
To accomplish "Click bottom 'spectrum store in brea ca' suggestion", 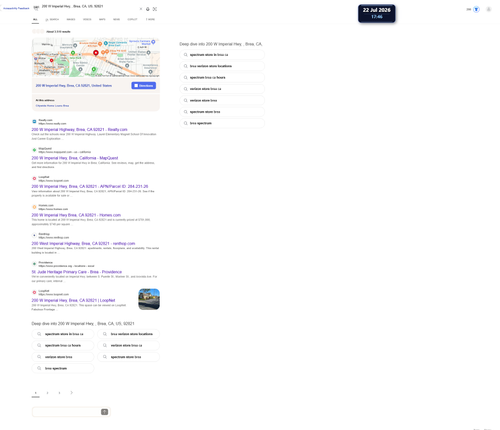I will tap(63, 334).
